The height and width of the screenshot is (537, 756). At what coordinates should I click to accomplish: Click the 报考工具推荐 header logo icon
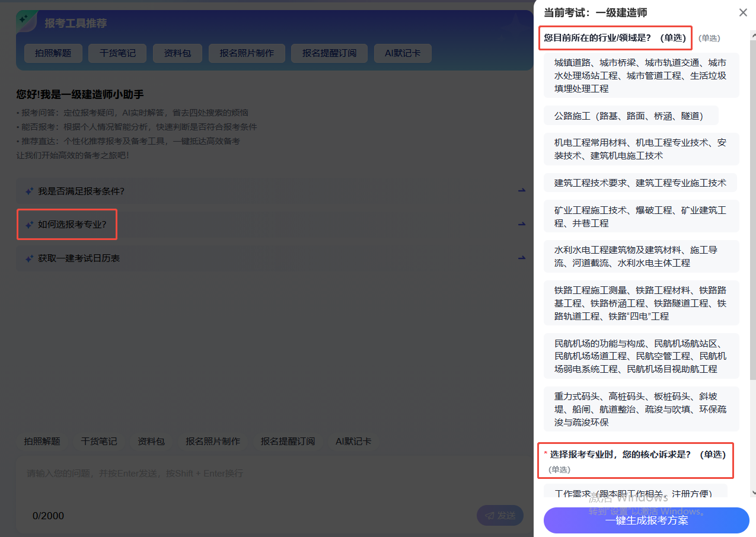pyautogui.click(x=27, y=22)
